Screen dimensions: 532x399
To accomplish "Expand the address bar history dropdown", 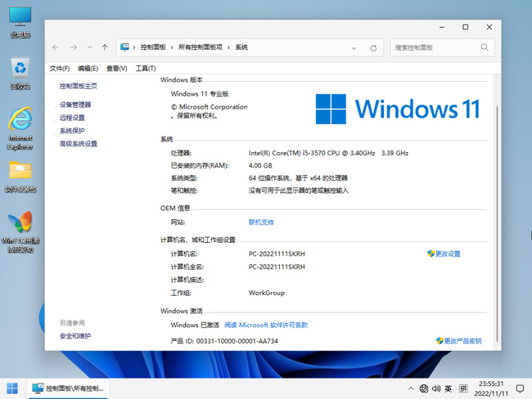I will coord(354,48).
